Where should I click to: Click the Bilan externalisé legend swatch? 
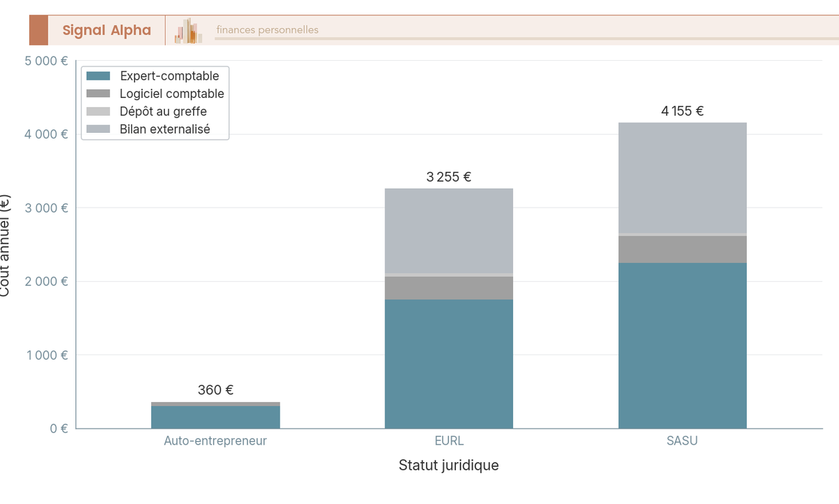click(99, 129)
